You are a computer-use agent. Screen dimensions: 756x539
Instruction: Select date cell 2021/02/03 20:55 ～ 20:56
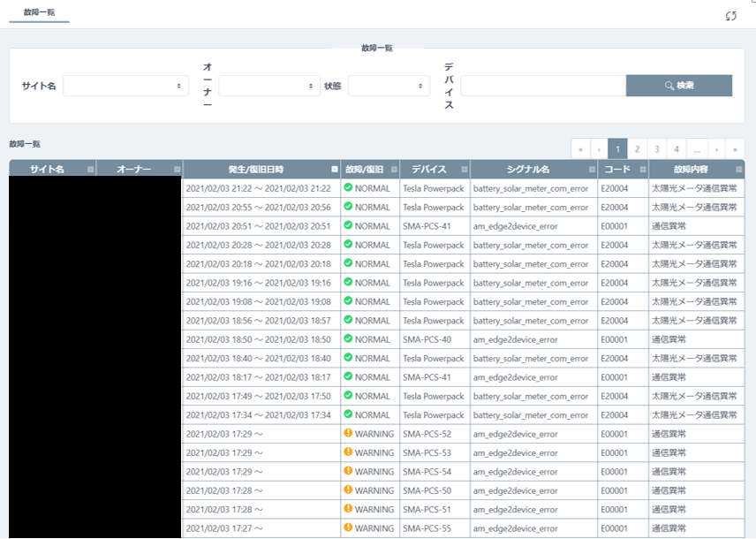click(x=261, y=207)
